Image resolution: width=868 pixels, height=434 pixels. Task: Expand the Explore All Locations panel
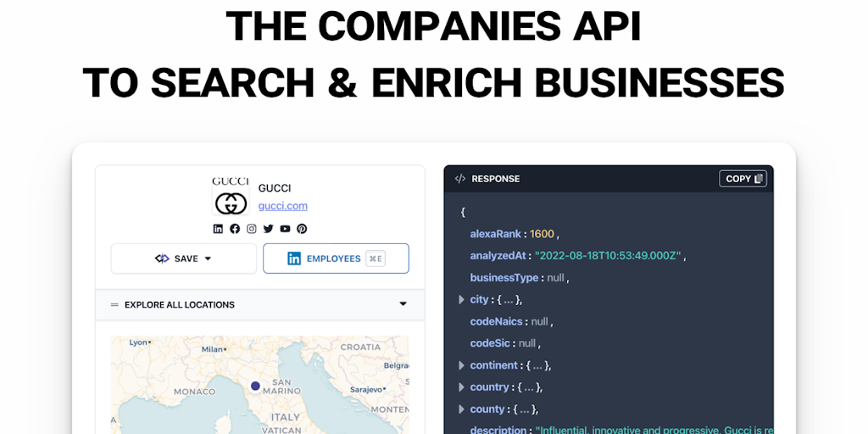[260, 304]
